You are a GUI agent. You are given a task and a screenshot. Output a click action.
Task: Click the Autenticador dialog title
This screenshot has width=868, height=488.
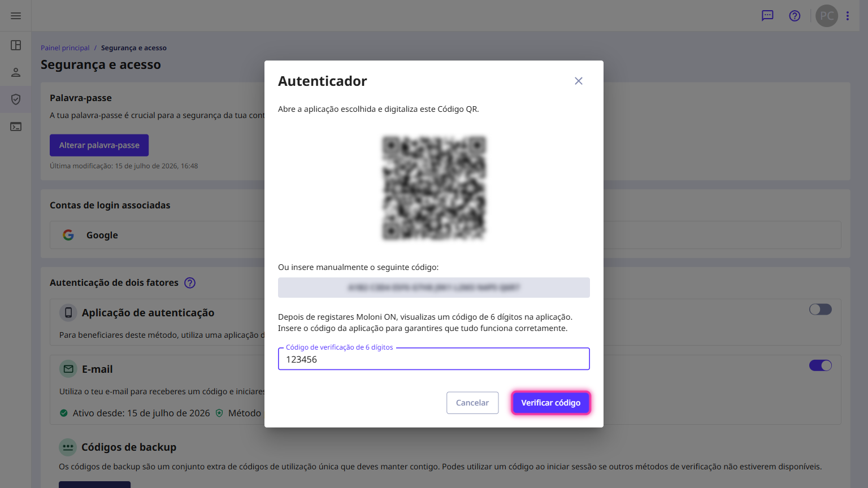coord(323,81)
